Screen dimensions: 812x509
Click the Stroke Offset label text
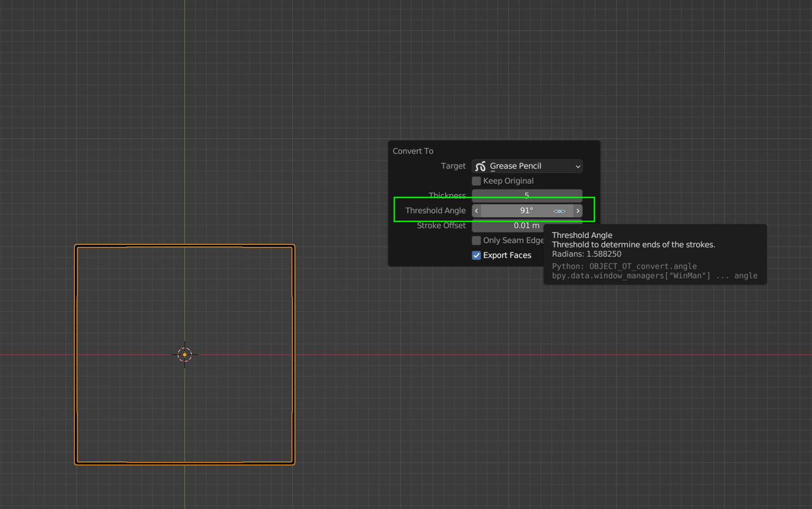[441, 226]
